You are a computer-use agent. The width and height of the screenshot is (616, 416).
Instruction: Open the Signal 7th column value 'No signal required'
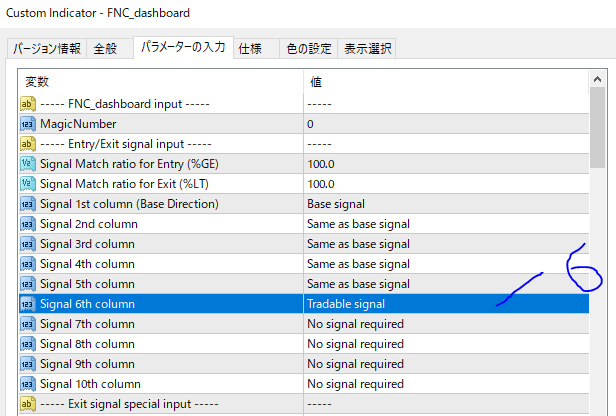tap(445, 324)
